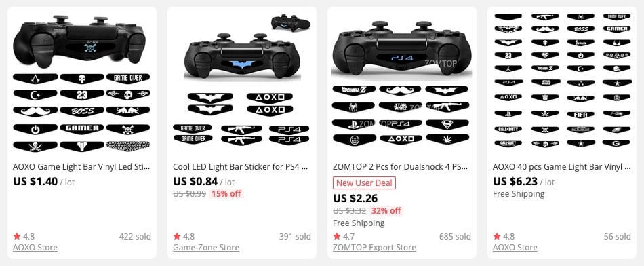
Task: Click the ZOMTOP PS4 controller image
Action: tap(402, 82)
